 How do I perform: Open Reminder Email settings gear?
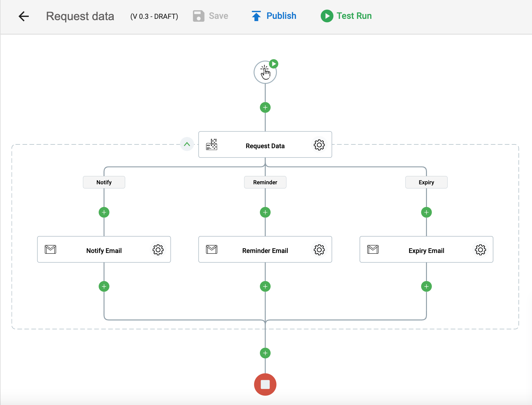tap(319, 250)
